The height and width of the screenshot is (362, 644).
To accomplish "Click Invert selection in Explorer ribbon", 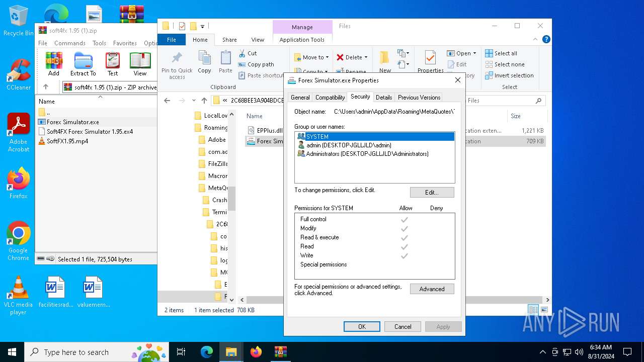I will 509,75.
